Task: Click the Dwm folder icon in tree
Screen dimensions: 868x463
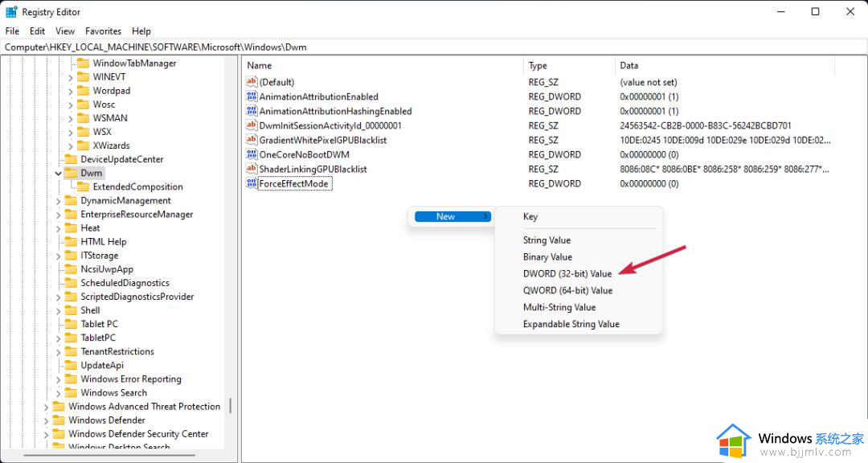Action: (71, 173)
